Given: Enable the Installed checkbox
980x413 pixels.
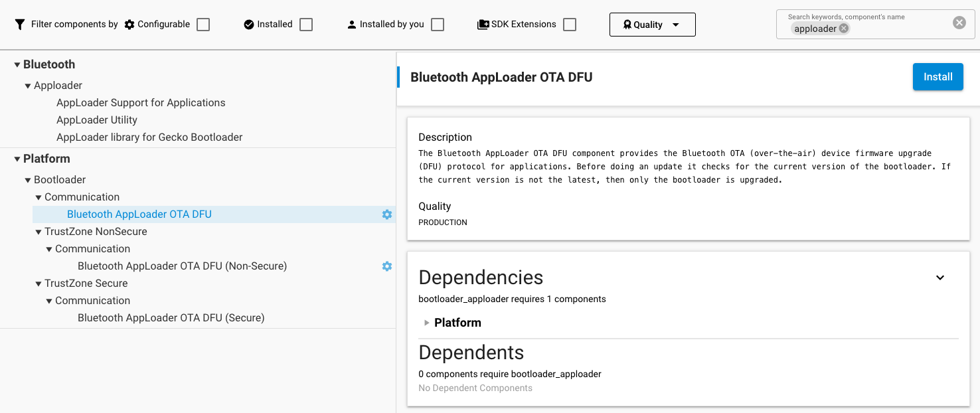Looking at the screenshot, I should click(x=306, y=24).
